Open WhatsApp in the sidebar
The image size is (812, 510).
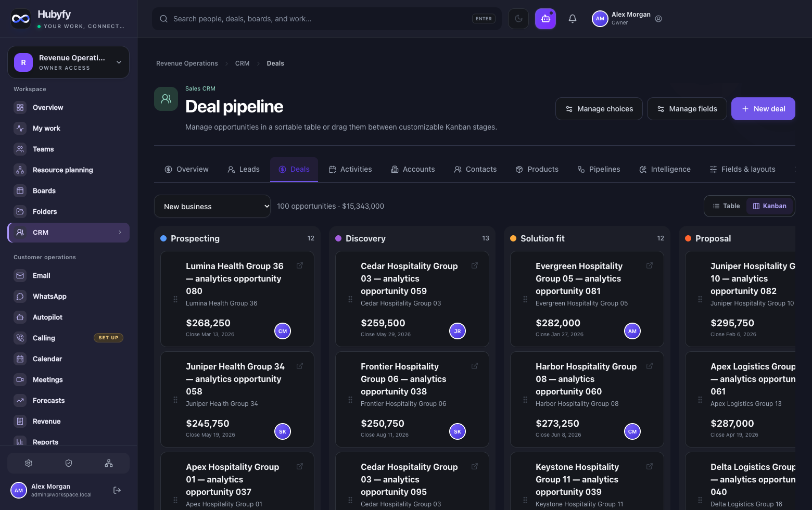click(69, 297)
